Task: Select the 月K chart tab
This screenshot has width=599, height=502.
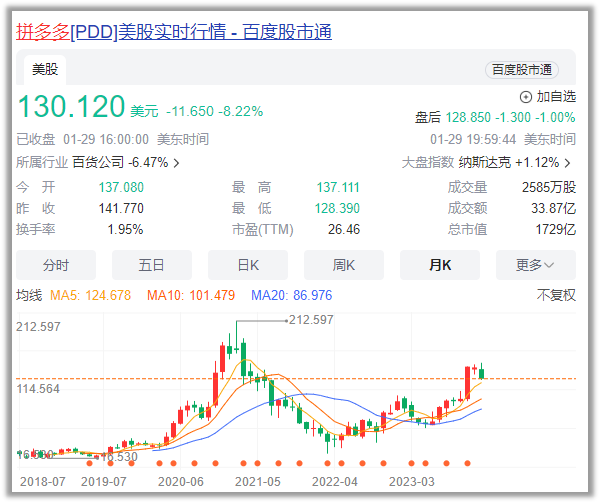Action: (x=440, y=265)
